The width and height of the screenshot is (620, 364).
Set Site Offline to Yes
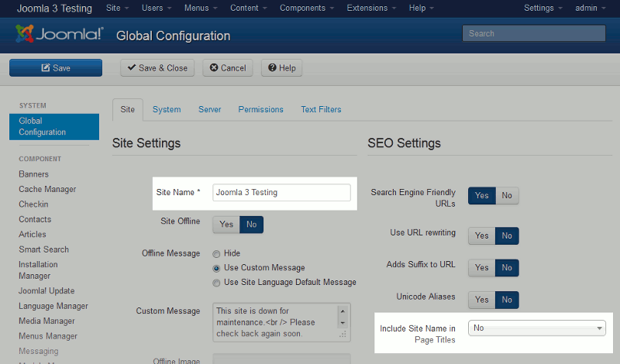click(x=226, y=225)
